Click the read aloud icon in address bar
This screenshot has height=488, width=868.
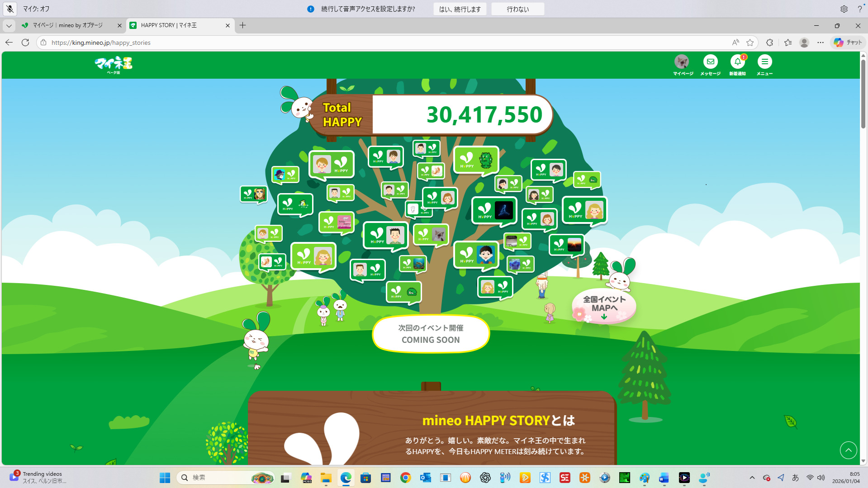pos(735,43)
